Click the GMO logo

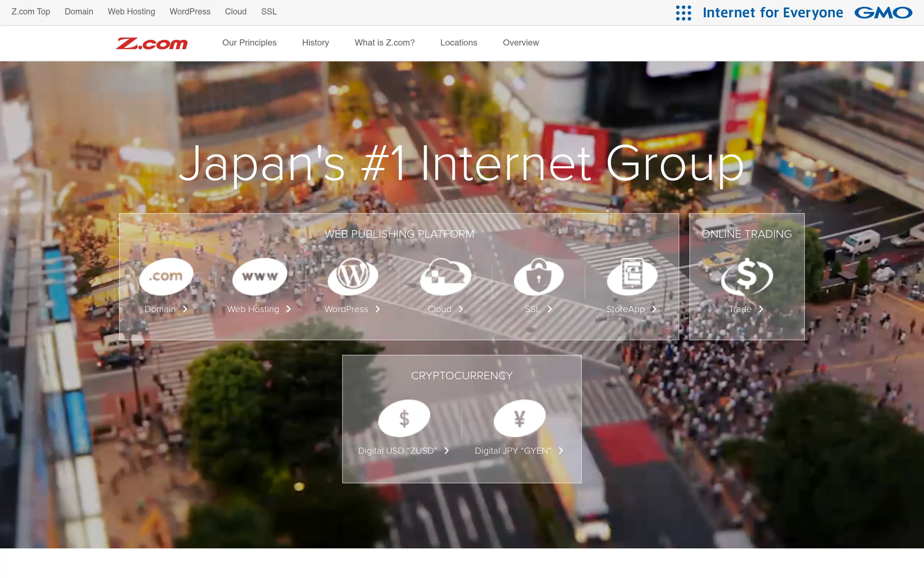(x=883, y=13)
